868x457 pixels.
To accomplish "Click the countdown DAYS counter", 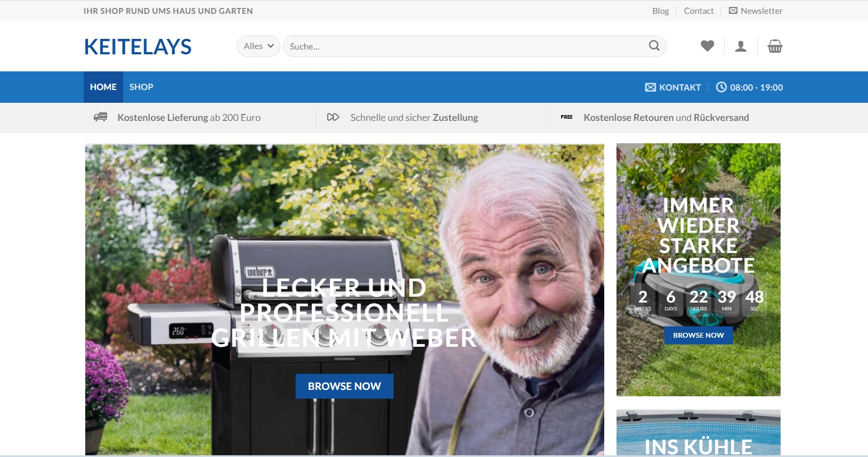I will [670, 300].
